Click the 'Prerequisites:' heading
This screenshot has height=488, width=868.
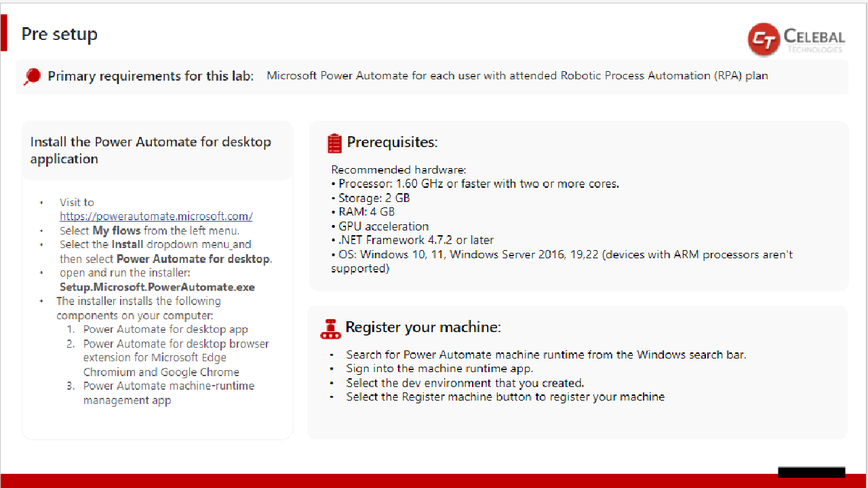click(392, 142)
